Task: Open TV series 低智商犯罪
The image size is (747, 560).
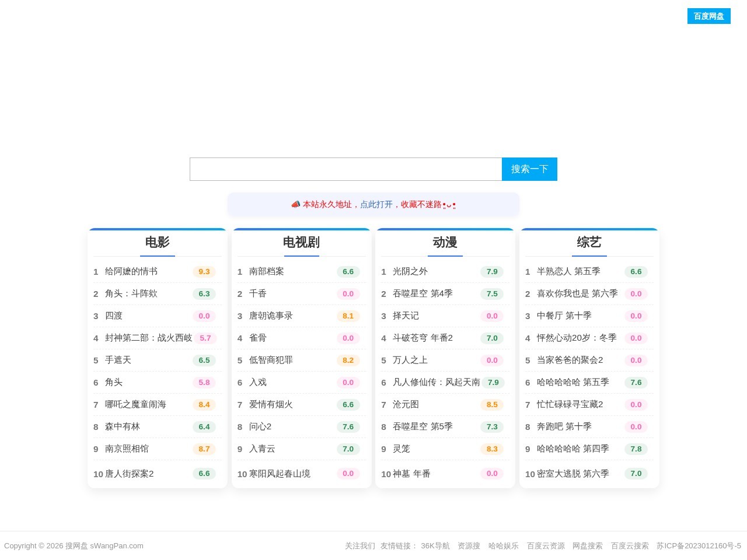Action: (x=271, y=360)
